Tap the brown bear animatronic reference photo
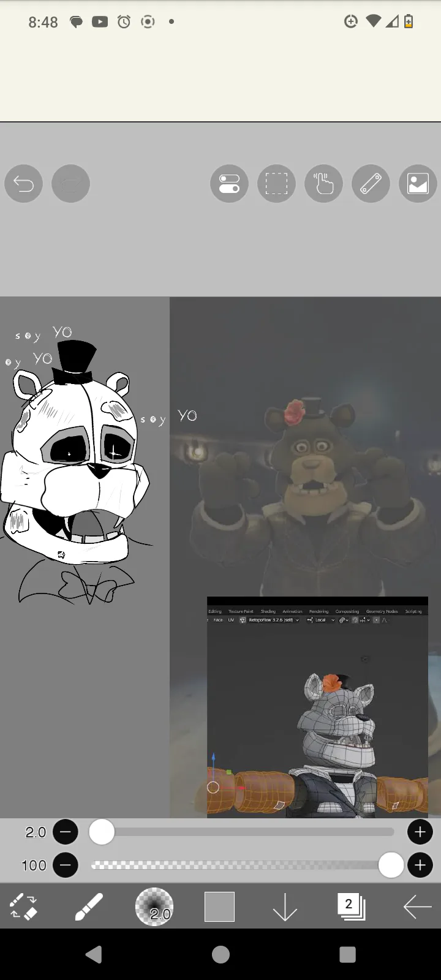The width and height of the screenshot is (441, 980). click(305, 447)
